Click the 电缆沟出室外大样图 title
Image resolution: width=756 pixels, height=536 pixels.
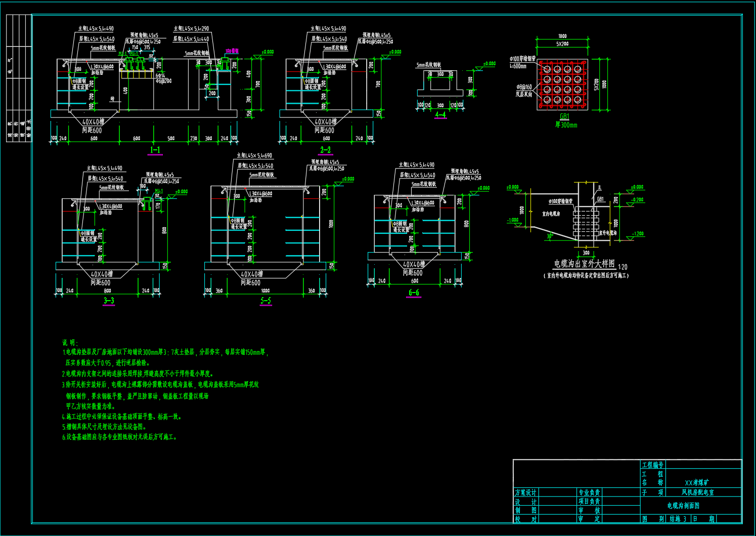pyautogui.click(x=584, y=264)
